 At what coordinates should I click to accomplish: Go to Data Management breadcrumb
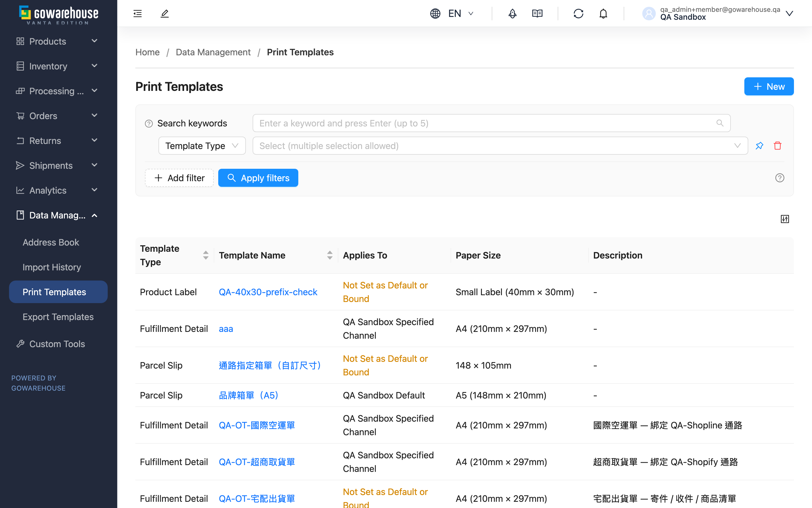[x=213, y=52]
